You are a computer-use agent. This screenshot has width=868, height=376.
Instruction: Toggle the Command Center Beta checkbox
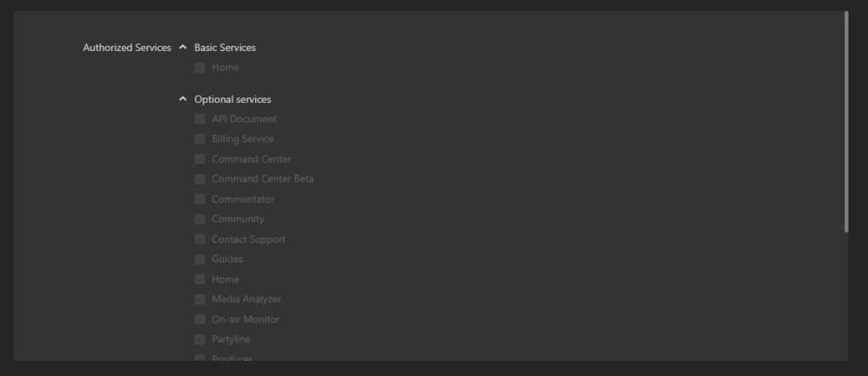(x=200, y=179)
